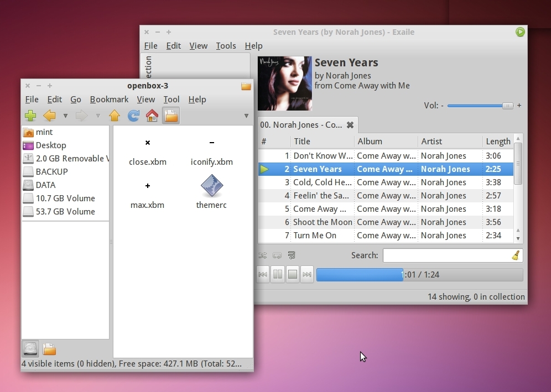Image resolution: width=551 pixels, height=392 pixels.
Task: Sort playlist by Album column header
Action: tap(386, 141)
